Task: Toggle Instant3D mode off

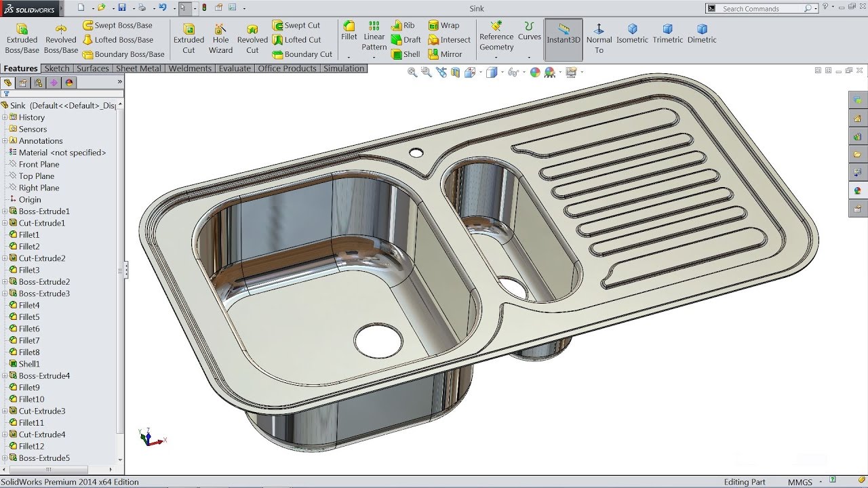Action: point(564,39)
